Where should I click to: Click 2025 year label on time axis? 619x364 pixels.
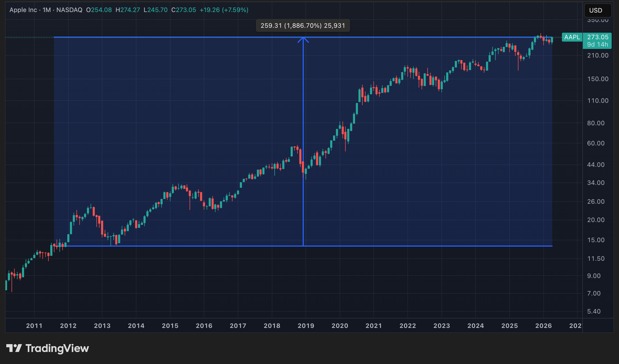coord(509,326)
